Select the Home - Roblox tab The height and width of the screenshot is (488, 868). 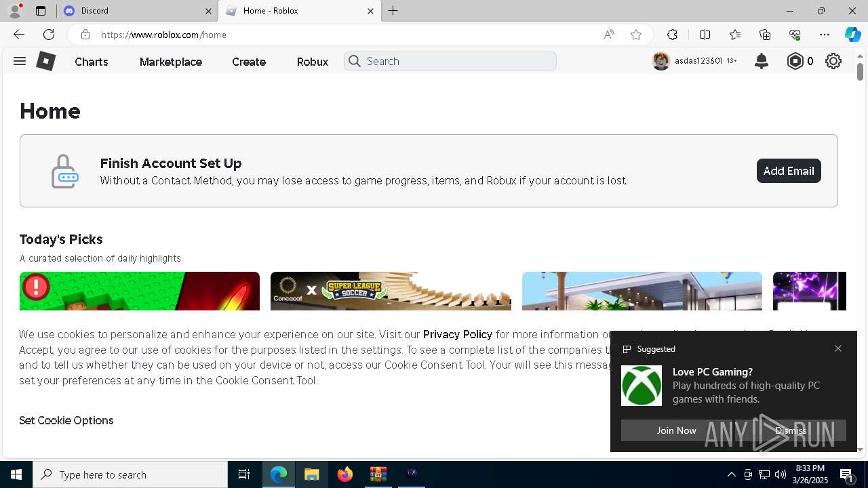[x=300, y=11]
